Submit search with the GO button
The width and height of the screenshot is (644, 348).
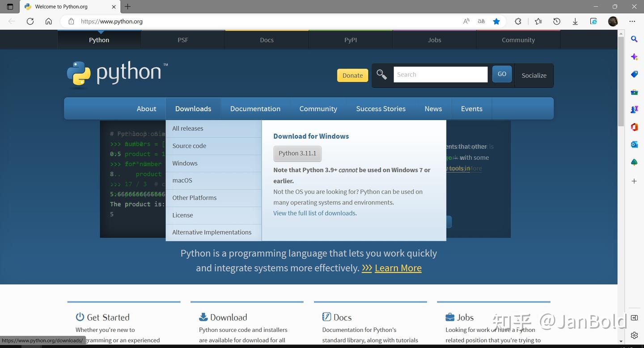coord(502,74)
